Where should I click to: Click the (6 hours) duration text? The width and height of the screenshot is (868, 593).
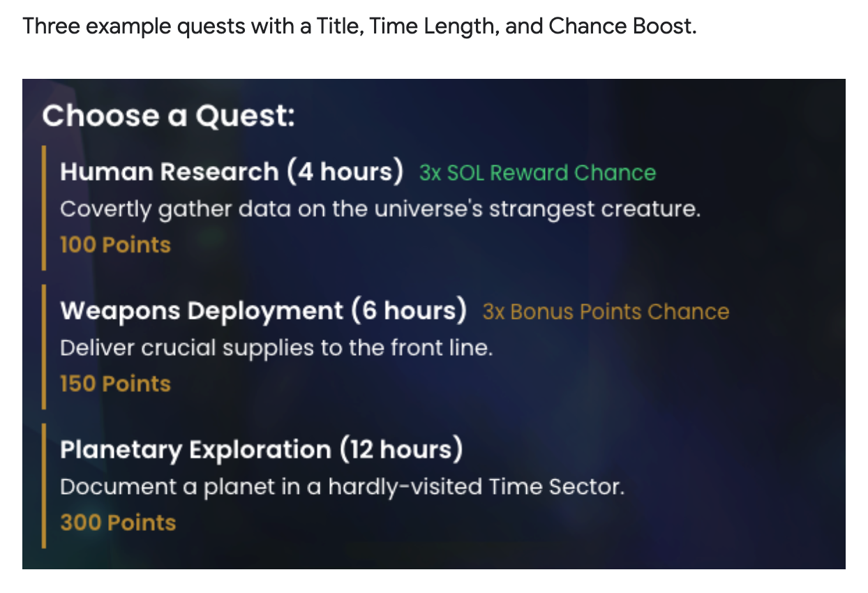(x=409, y=310)
